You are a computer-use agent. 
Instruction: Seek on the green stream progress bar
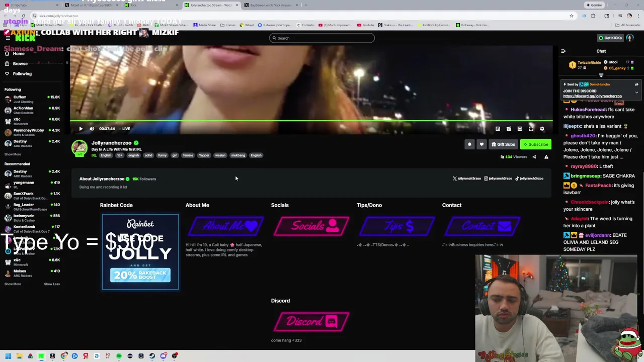311,121
